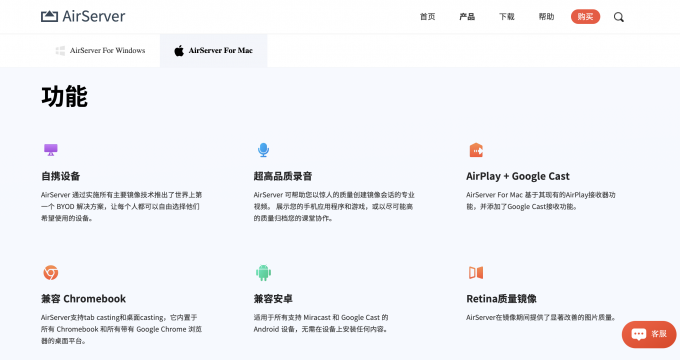Open the 帮助 menu item
This screenshot has width=680, height=360.
tap(546, 17)
